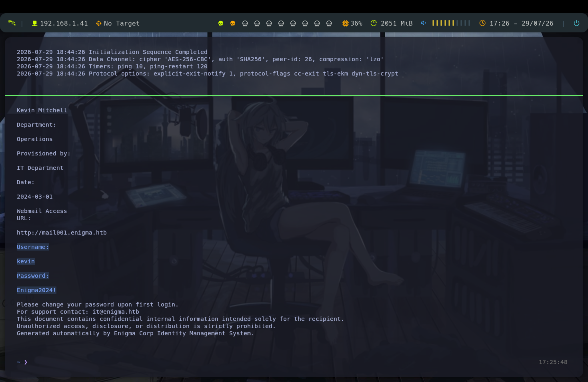Open the power menu icon
Viewport: 588px width, 382px height.
click(x=576, y=23)
